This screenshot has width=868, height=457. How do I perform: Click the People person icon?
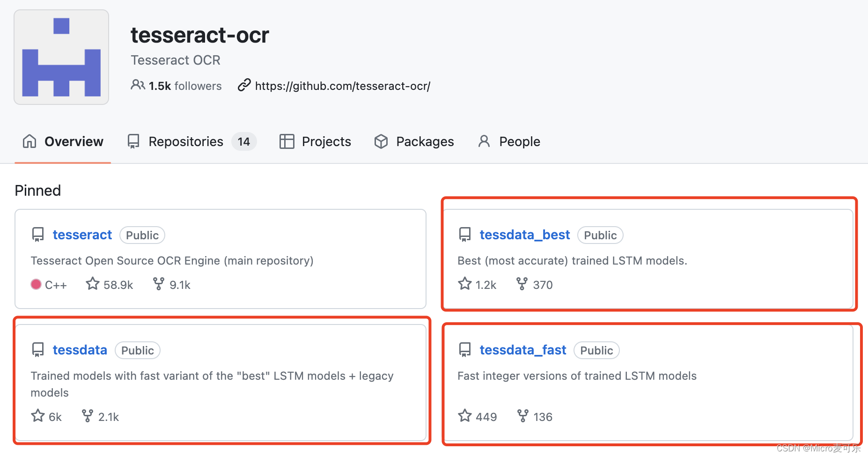484,141
